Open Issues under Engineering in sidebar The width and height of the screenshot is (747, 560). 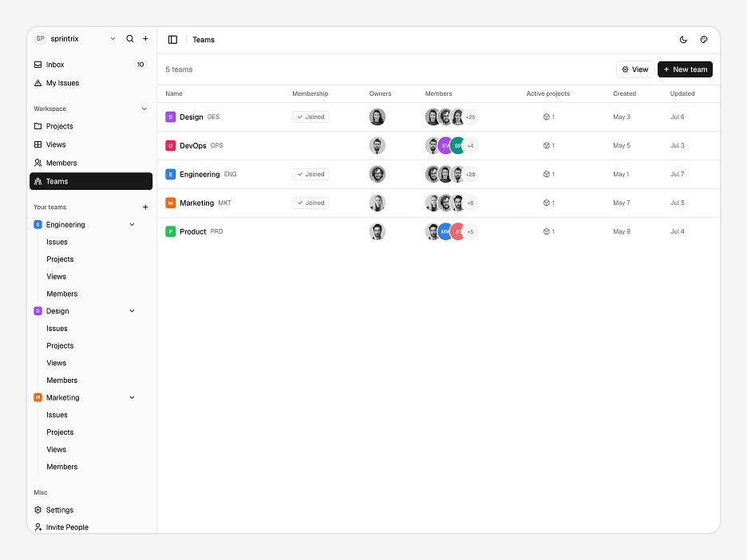click(x=57, y=242)
